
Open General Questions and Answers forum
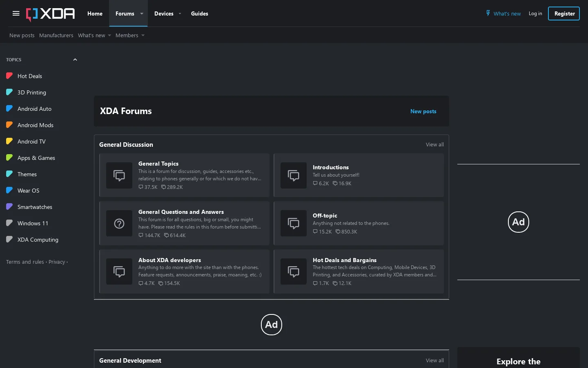pos(181,212)
